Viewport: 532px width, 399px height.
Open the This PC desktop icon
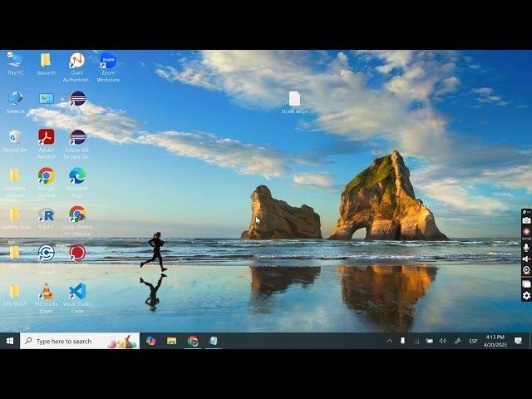15,63
